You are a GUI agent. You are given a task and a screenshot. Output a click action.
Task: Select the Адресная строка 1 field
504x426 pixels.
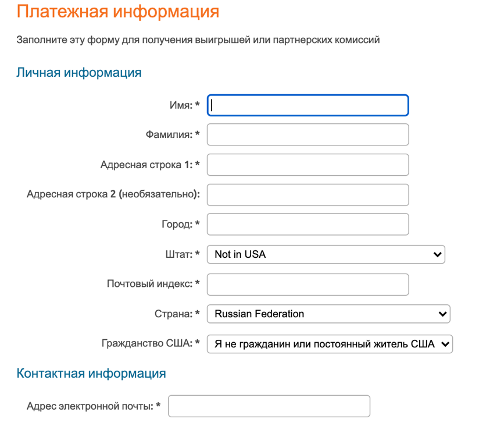coord(308,165)
